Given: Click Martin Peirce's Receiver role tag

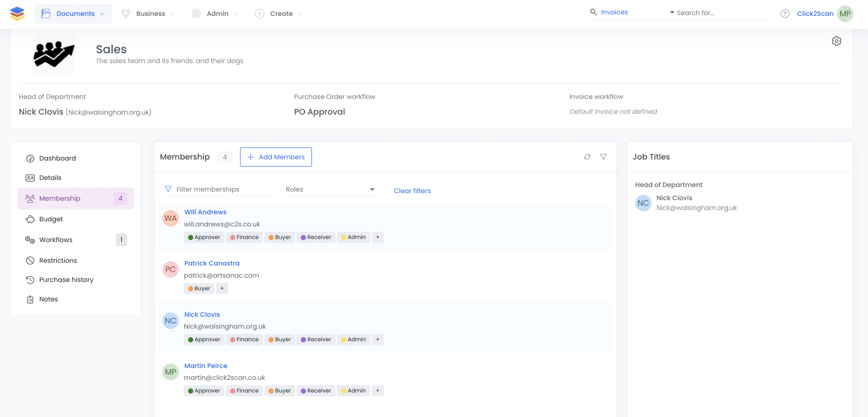Looking at the screenshot, I should point(316,391).
